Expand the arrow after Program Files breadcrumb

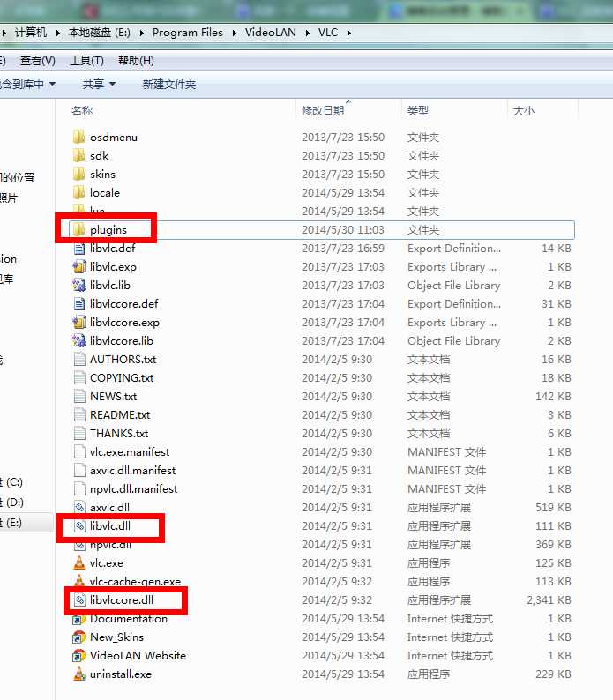coord(234,33)
